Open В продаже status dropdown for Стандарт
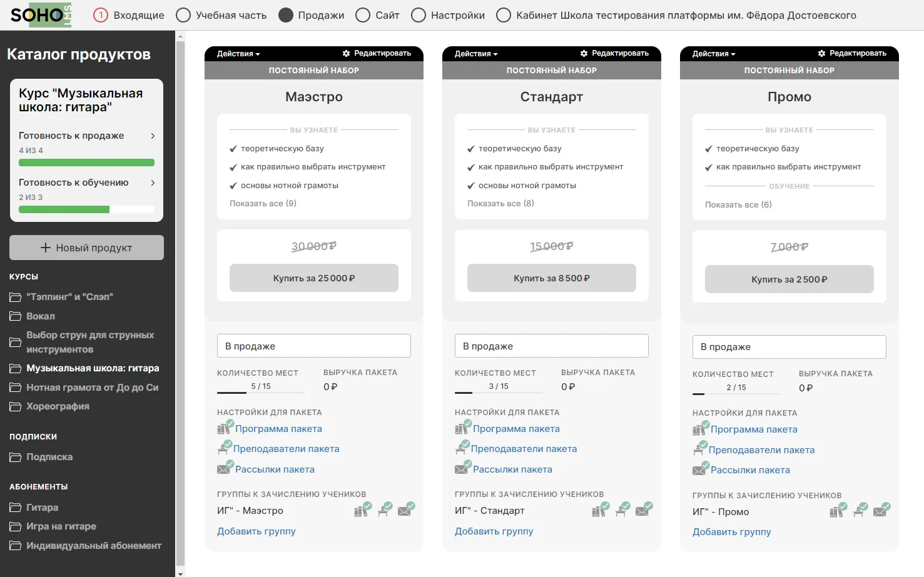This screenshot has height=577, width=924. 552,346
